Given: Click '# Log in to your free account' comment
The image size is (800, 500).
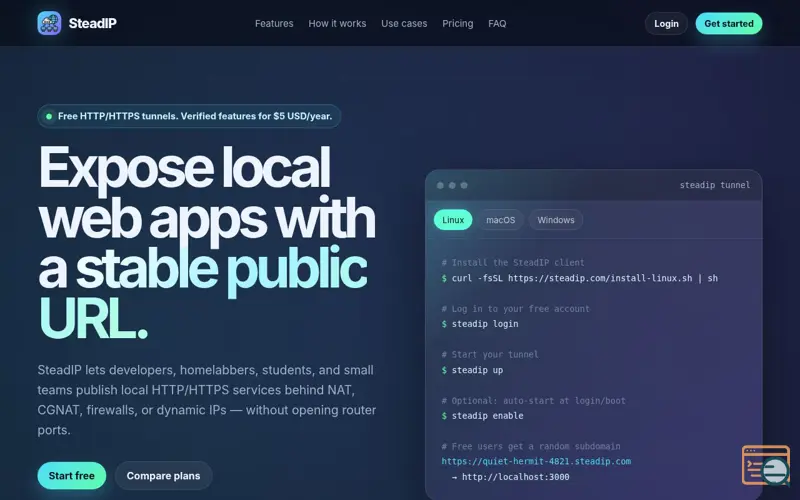Looking at the screenshot, I should (515, 309).
